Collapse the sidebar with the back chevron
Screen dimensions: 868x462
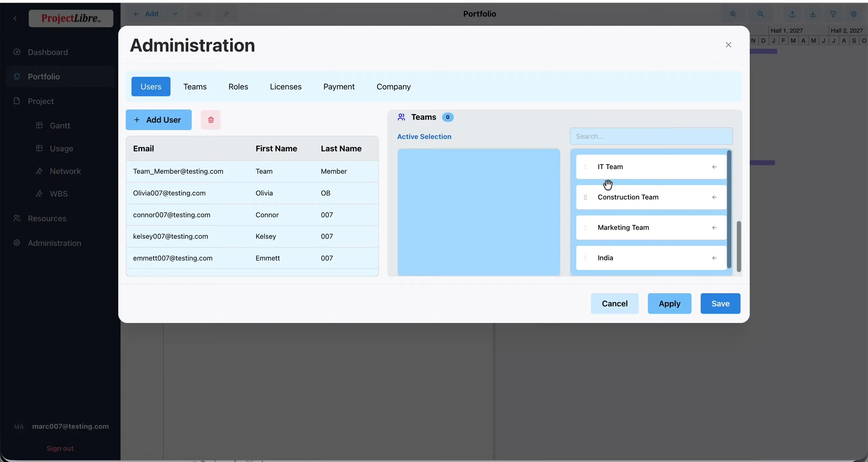[x=15, y=18]
